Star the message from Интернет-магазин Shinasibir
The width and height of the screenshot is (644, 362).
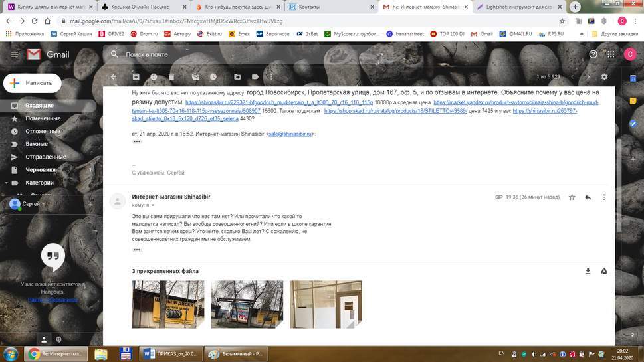(572, 197)
